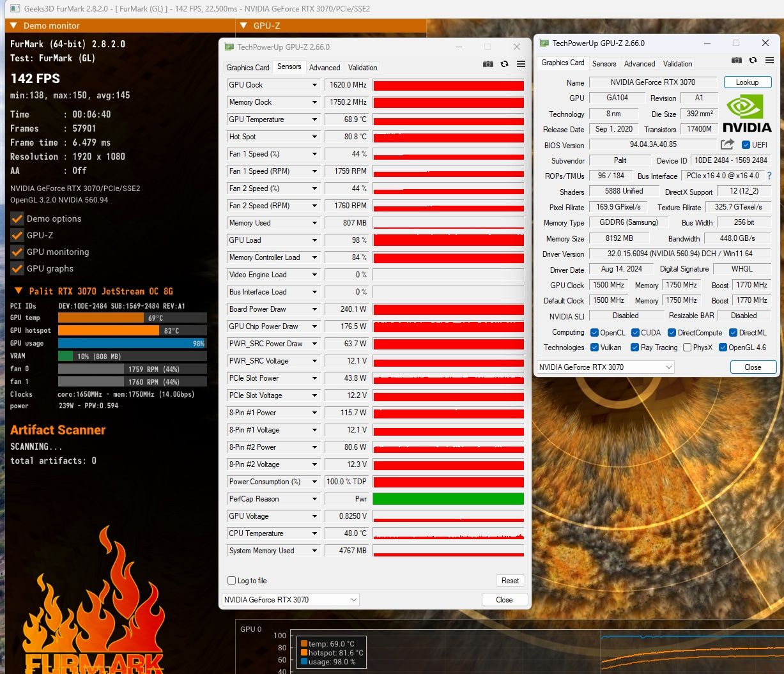Toggle PhysX checkbox
Screen dimensions: 784x674
(x=687, y=348)
